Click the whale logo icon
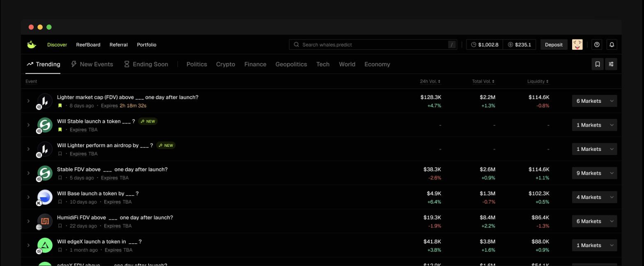 click(32, 44)
